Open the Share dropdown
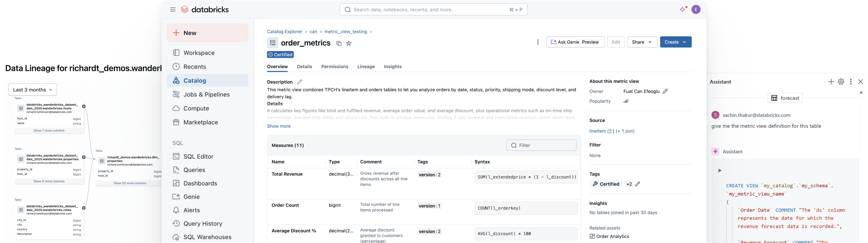The width and height of the screenshot is (868, 243). [x=642, y=42]
